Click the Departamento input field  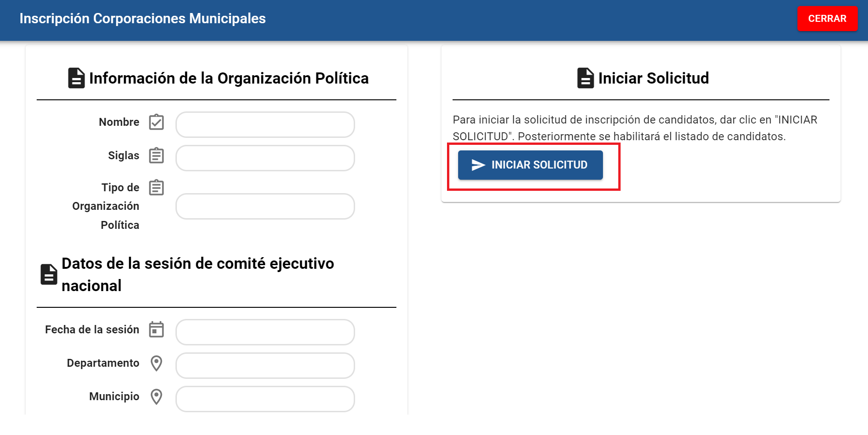click(x=265, y=365)
